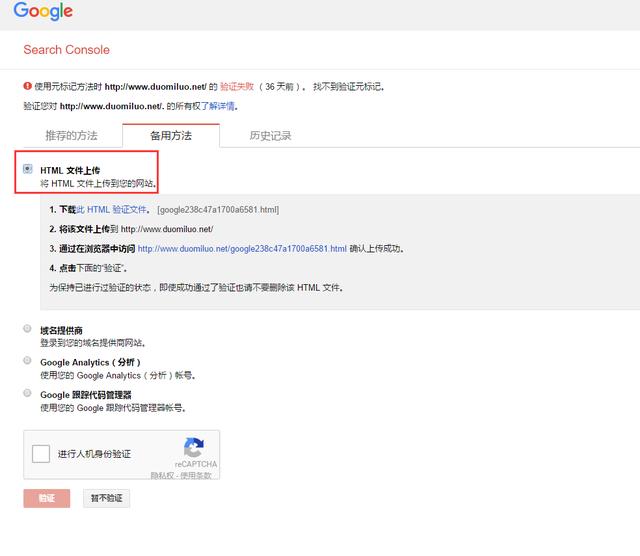
Task: Check the 进行人机身份验证 reCAPTCHA checkbox
Action: [41, 454]
